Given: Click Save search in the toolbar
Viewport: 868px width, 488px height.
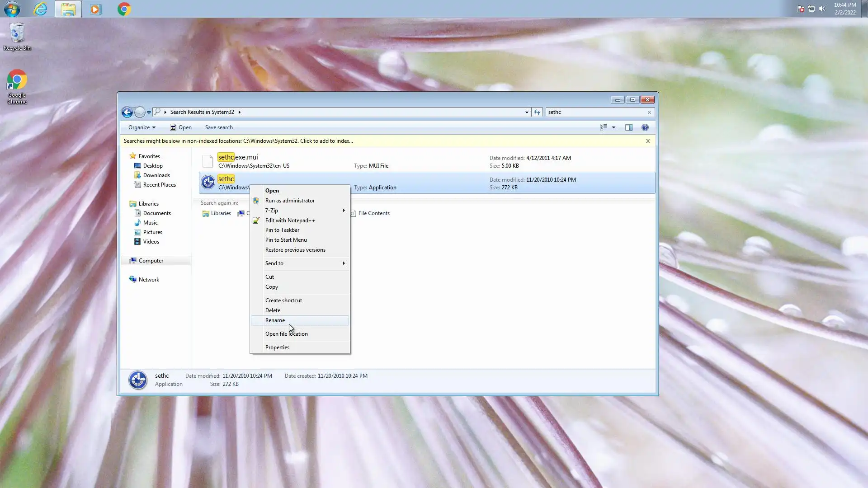Looking at the screenshot, I should pyautogui.click(x=219, y=127).
